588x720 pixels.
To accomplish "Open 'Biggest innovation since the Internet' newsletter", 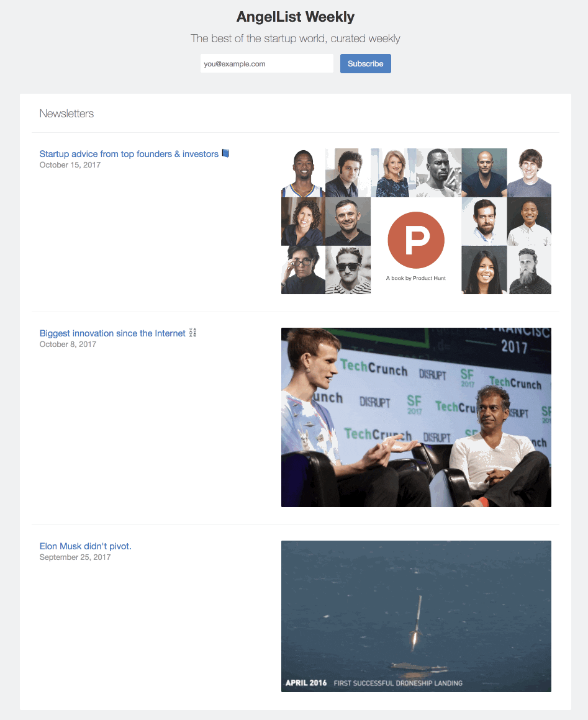I will [112, 333].
